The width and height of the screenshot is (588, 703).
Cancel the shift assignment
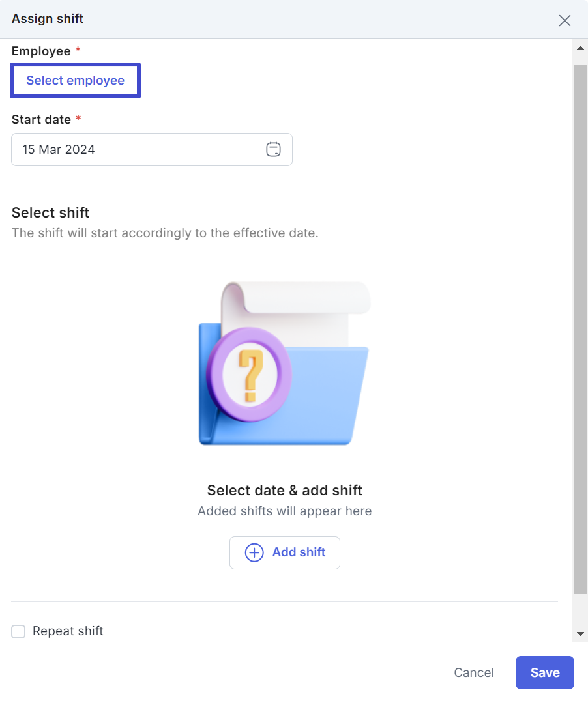click(x=474, y=672)
